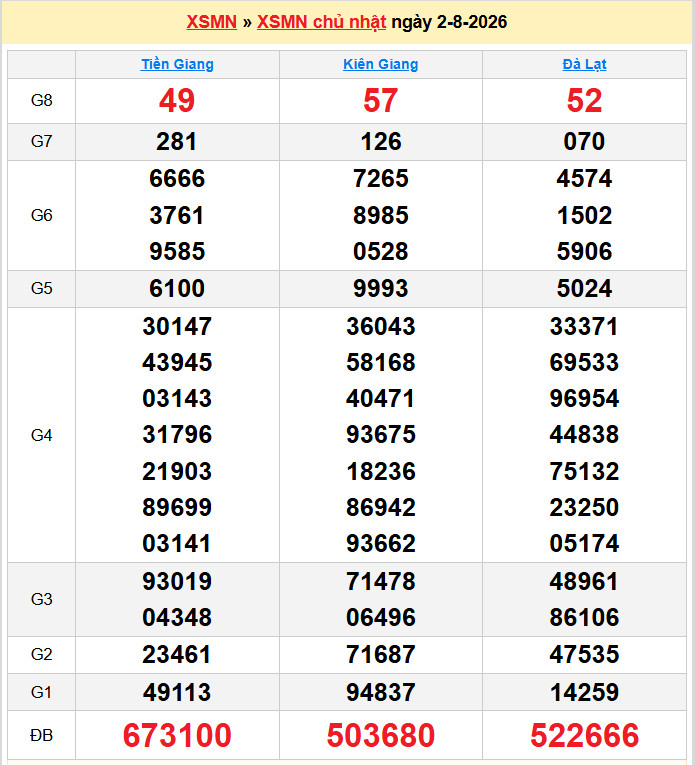Select the G7 row label
Screen dimensions: 695x765
41,141
